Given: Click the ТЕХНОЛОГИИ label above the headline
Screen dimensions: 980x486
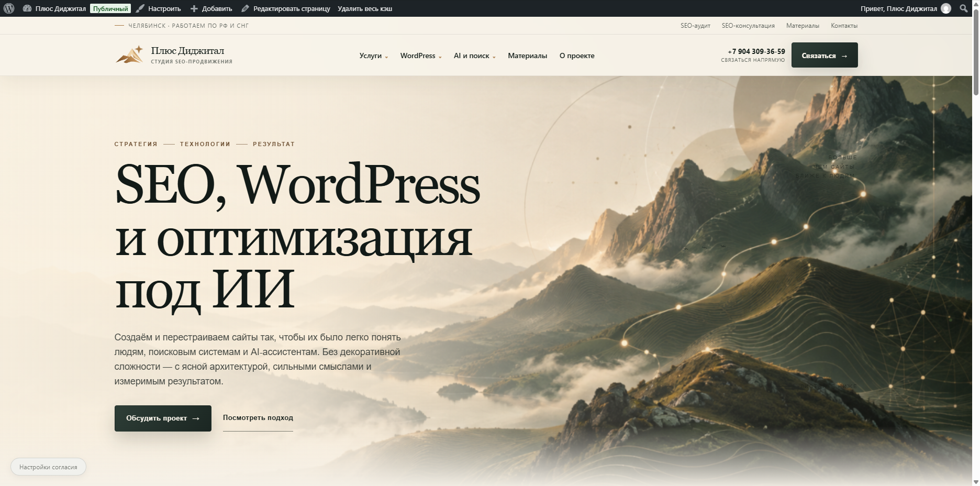Looking at the screenshot, I should pos(205,144).
